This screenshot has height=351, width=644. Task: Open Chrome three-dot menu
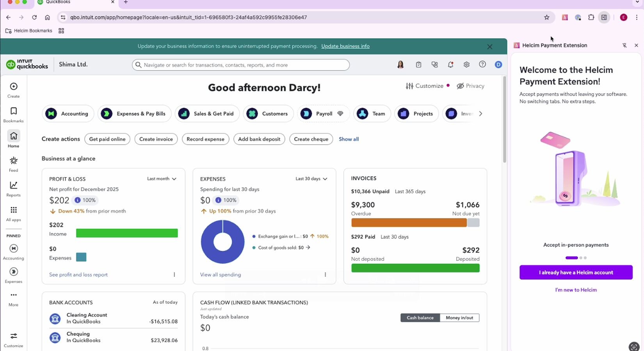coord(637,17)
